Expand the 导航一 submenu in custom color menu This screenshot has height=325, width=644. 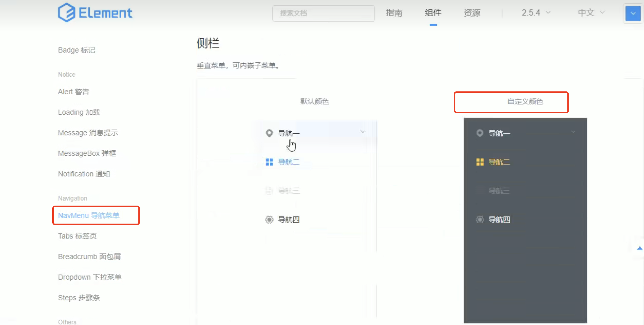pyautogui.click(x=573, y=132)
